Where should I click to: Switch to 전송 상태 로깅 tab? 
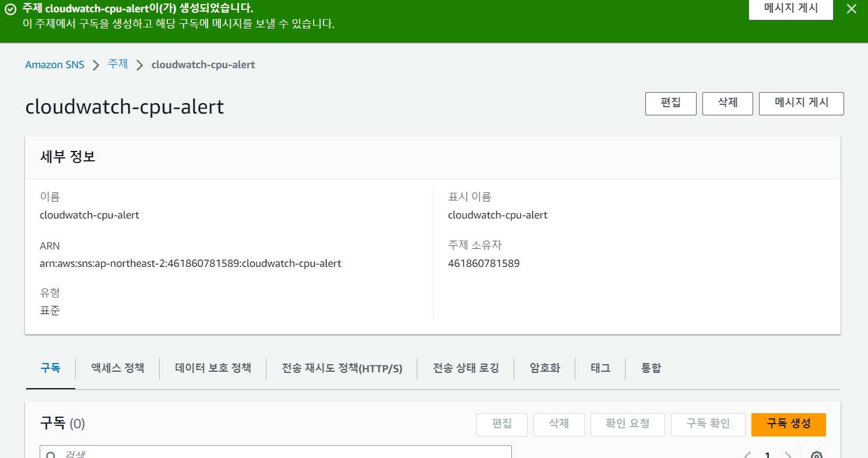(x=466, y=368)
